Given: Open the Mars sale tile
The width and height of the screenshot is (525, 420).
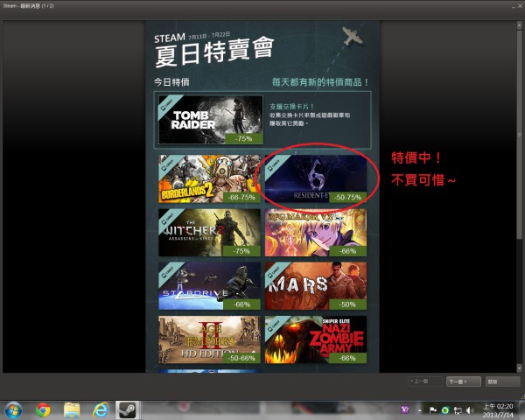Looking at the screenshot, I should click(x=316, y=286).
